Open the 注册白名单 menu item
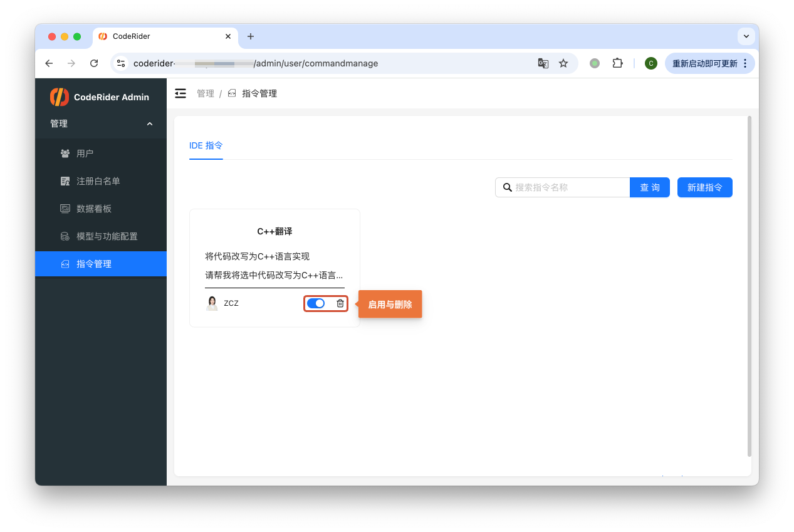794x532 pixels. (101, 181)
